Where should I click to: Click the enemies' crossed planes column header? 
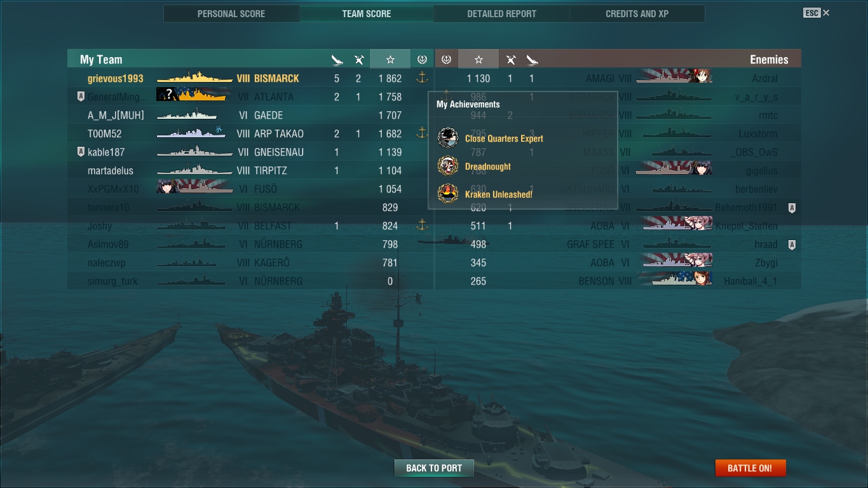click(510, 60)
